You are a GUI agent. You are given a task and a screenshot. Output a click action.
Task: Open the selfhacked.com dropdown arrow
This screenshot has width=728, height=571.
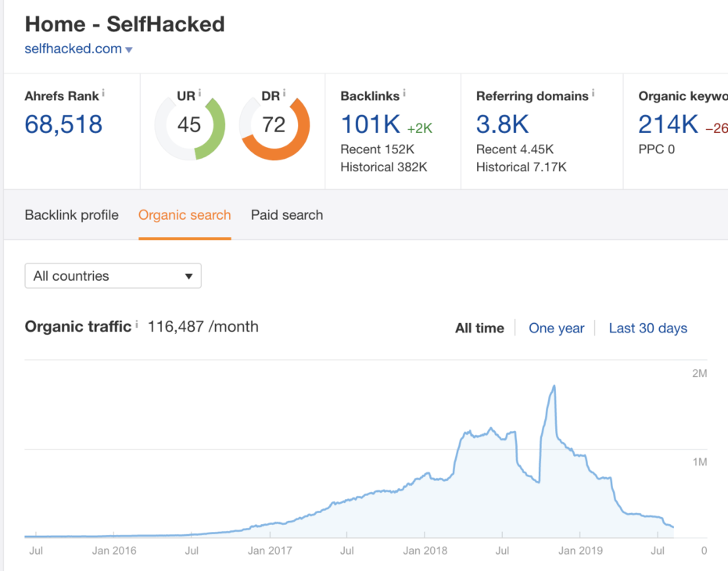click(x=129, y=50)
